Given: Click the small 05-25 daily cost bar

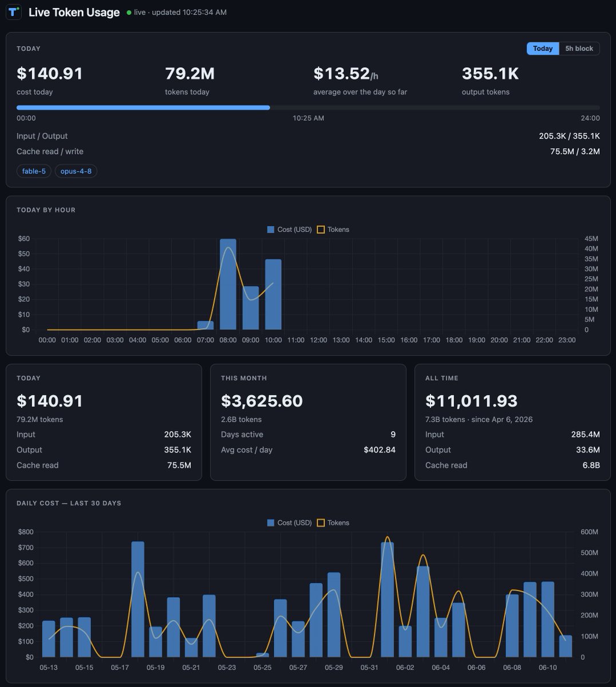Looking at the screenshot, I should [262, 656].
